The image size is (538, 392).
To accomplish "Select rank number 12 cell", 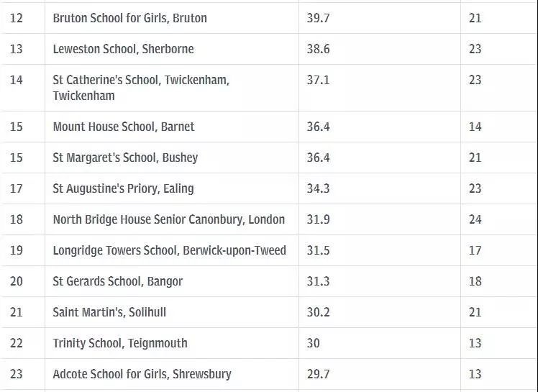I will click(16, 18).
